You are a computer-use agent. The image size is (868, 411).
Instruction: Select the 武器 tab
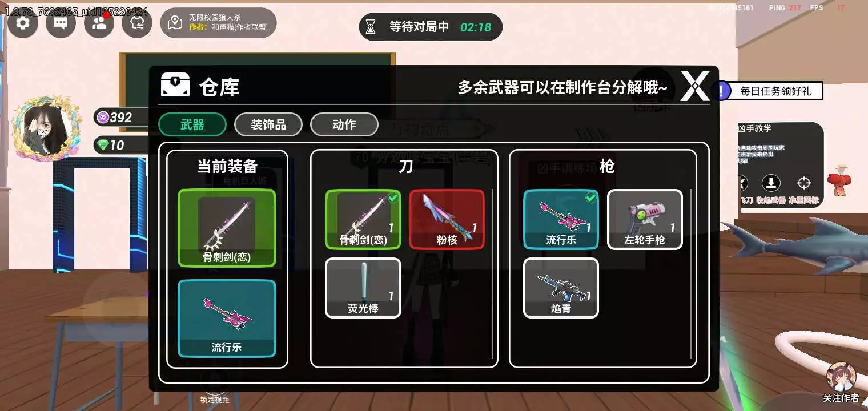(x=192, y=124)
